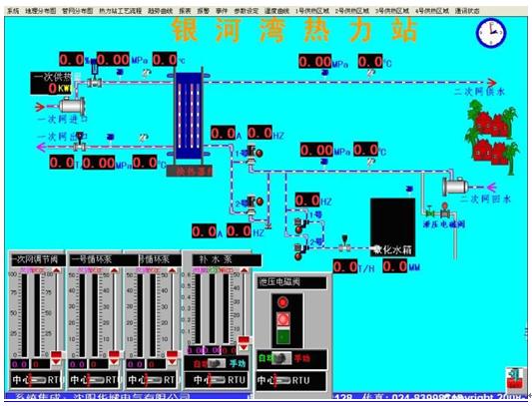
Task: Click the primary network inlet filter tank
Action: click(x=72, y=105)
